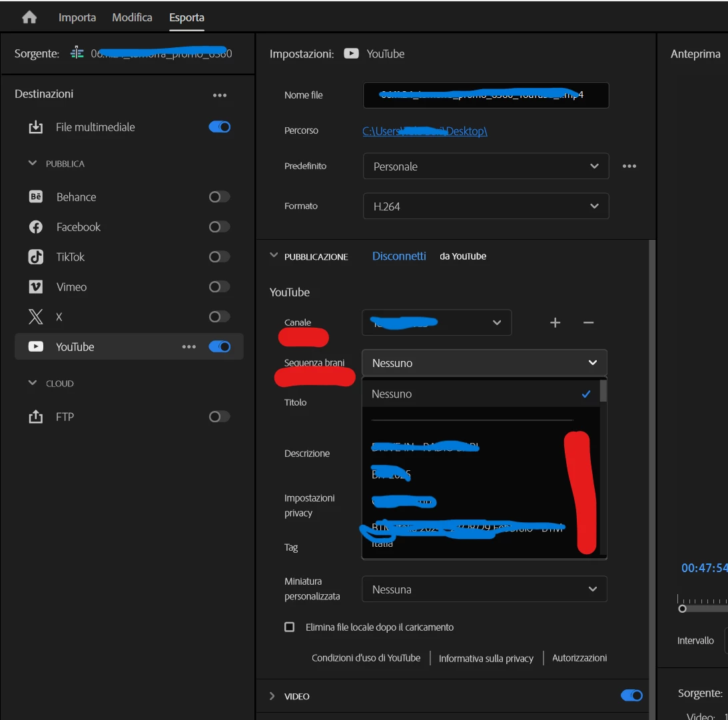Collapse the PUBBLICA section
The image size is (728, 720).
pyautogui.click(x=33, y=163)
